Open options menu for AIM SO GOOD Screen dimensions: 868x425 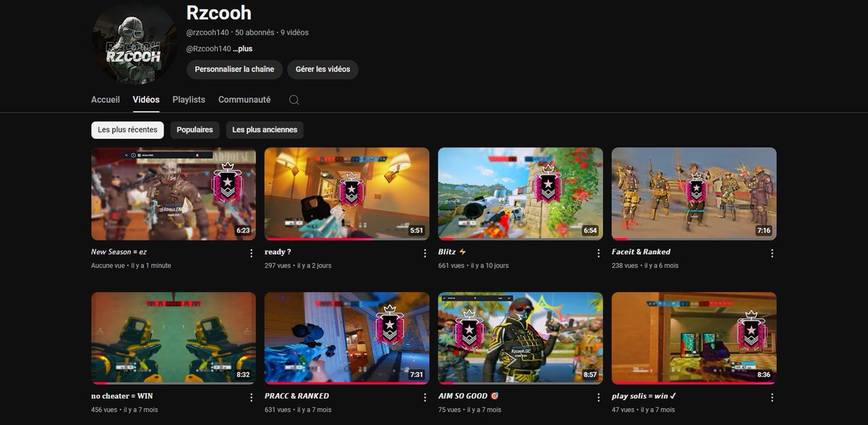[x=599, y=398]
